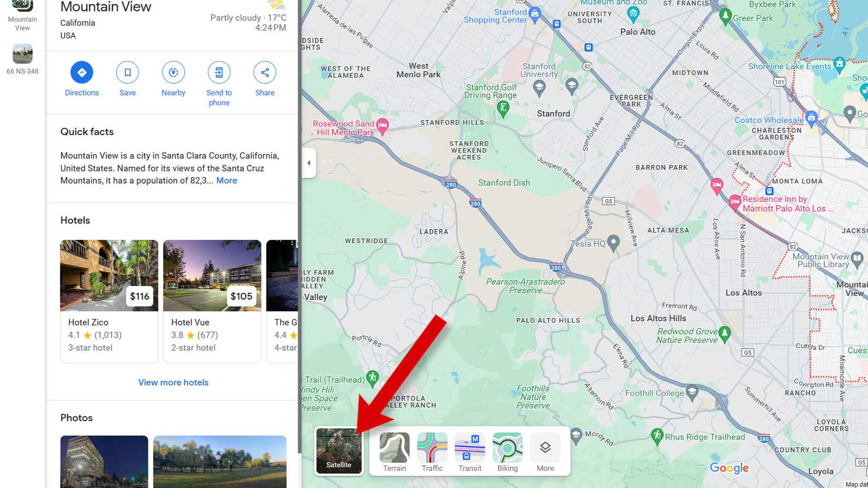Collapse the side panel arrow
Viewport: 868px width, 488px height.
click(309, 163)
